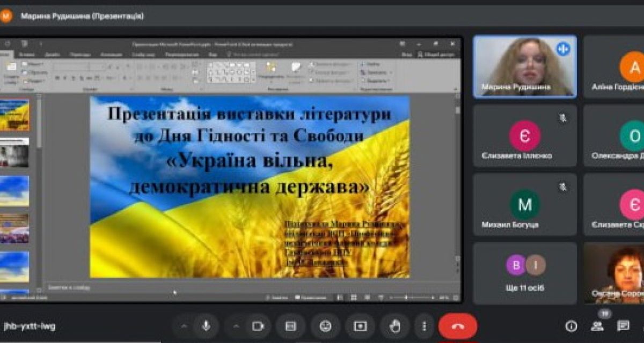The width and height of the screenshot is (644, 343).
Task: Open the meeting details info icon
Action: [572, 326]
